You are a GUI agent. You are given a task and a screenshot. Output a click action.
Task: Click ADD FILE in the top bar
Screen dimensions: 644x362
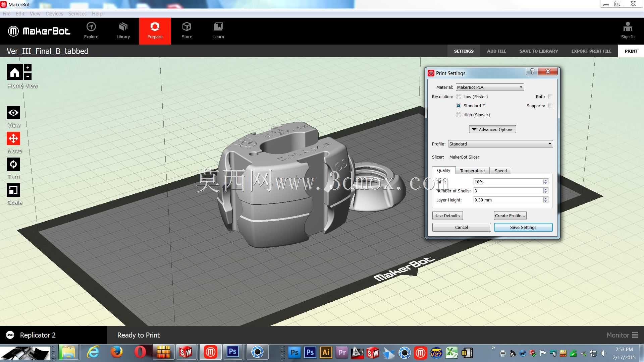click(496, 51)
